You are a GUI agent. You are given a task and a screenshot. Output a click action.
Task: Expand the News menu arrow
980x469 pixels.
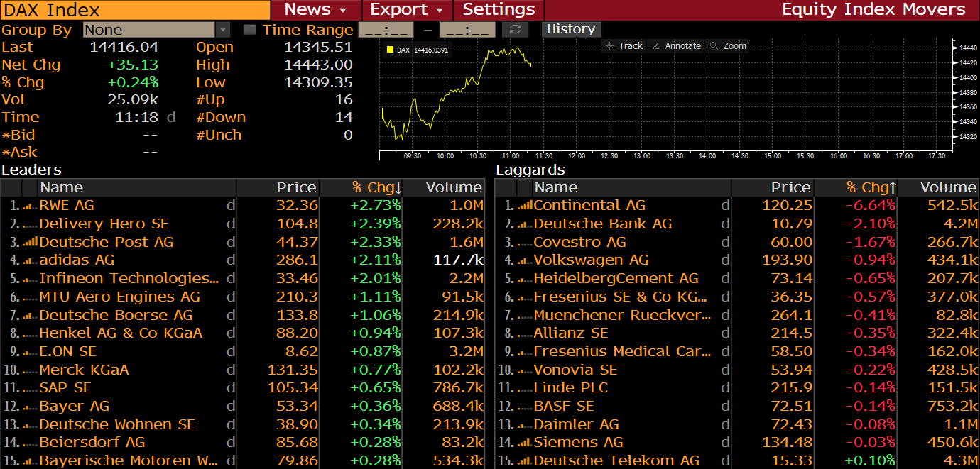[x=343, y=10]
